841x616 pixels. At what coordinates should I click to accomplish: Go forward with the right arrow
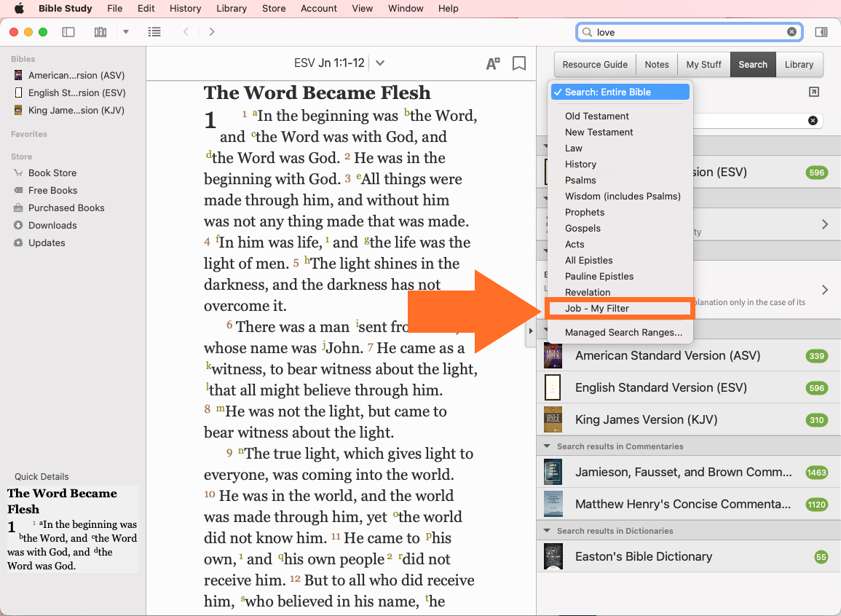[x=211, y=32]
